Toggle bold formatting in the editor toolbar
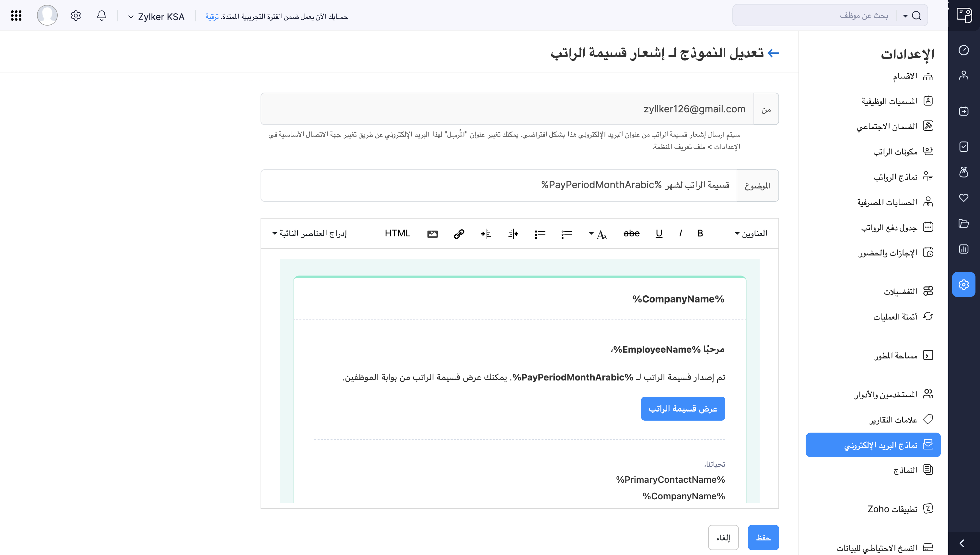 (x=700, y=233)
